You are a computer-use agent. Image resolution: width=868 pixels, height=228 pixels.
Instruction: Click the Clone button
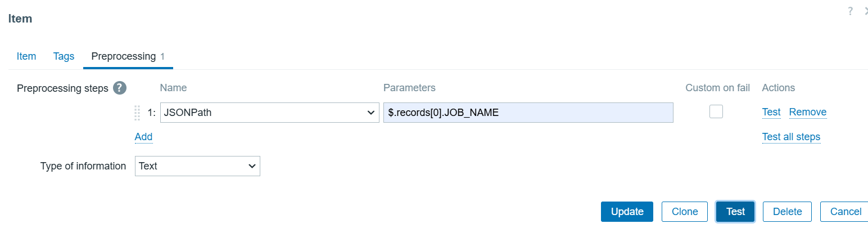click(684, 212)
